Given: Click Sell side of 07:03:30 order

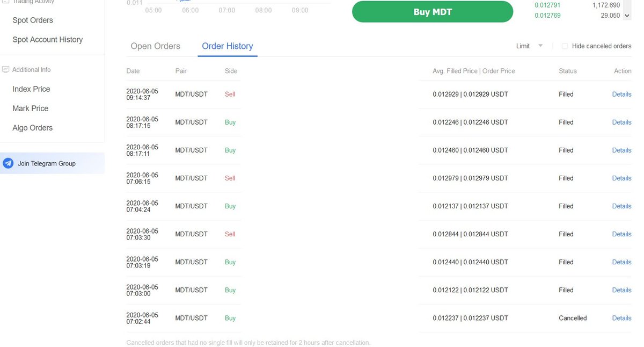Looking at the screenshot, I should pos(230,234).
